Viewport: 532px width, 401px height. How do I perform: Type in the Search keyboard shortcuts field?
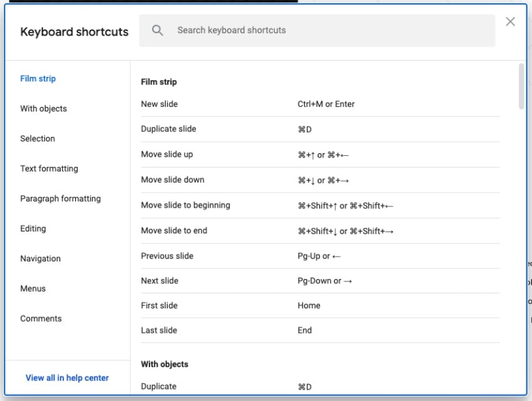coord(325,31)
